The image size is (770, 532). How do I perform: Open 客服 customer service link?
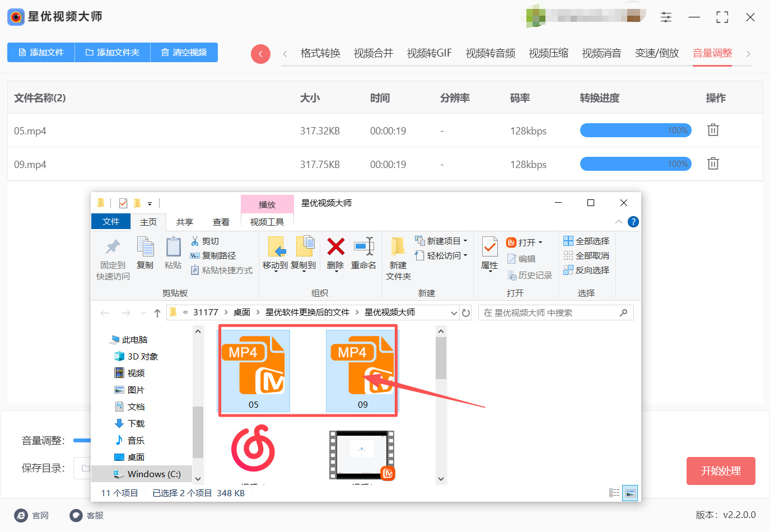click(x=87, y=515)
